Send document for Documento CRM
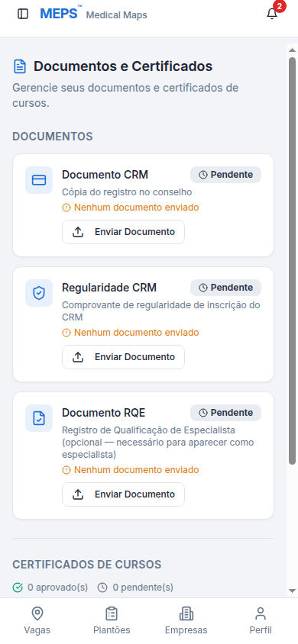 pos(123,232)
